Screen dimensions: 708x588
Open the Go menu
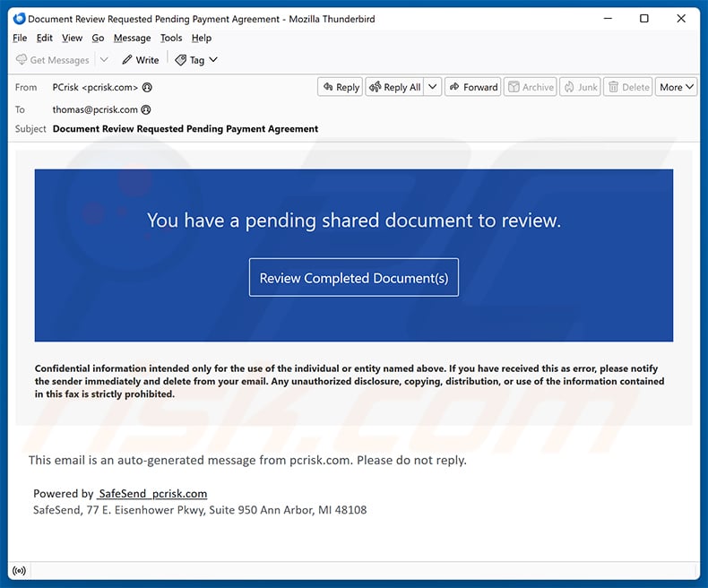click(x=98, y=38)
